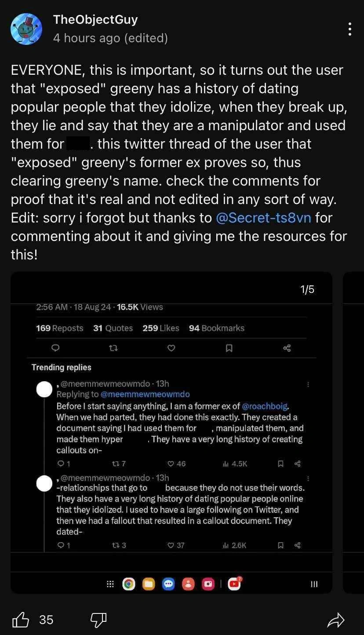Click the bookmark icon below the tweet stats
This screenshot has height=635, width=364.
(229, 348)
